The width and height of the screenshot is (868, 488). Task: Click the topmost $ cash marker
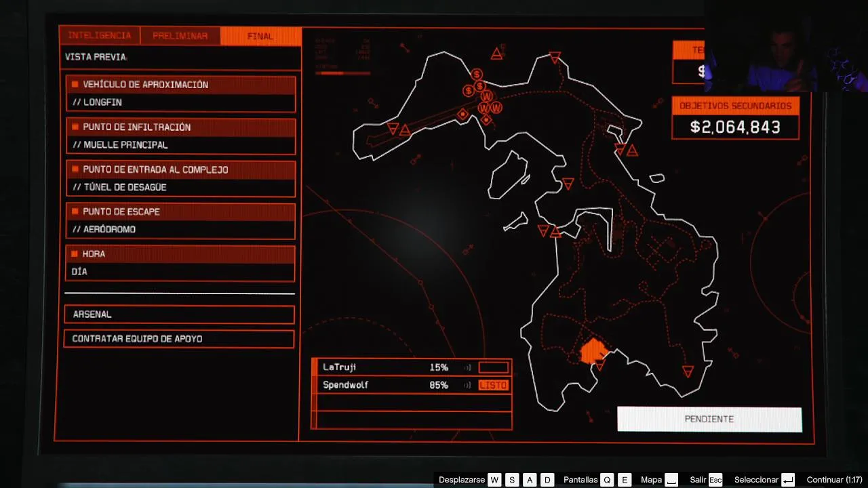pos(477,75)
